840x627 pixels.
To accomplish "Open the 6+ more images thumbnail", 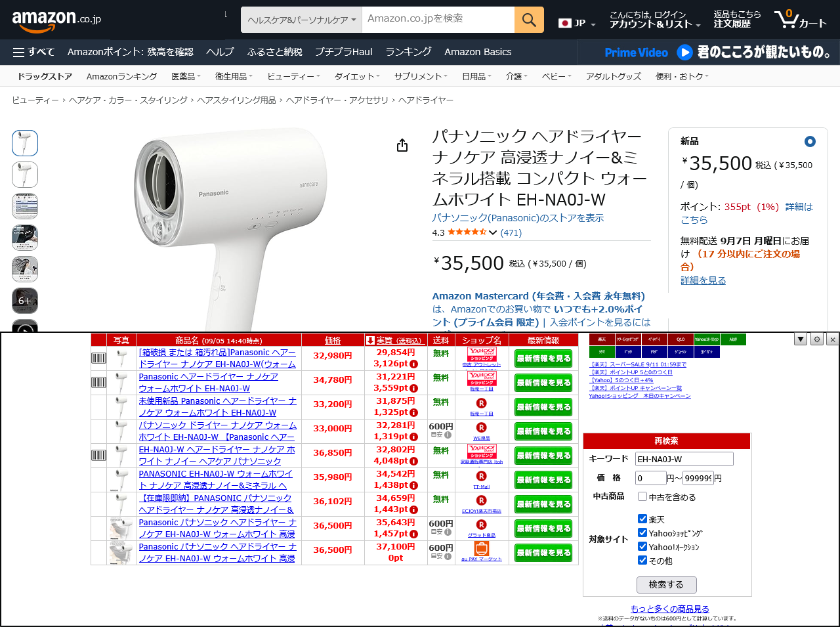I will (25, 301).
